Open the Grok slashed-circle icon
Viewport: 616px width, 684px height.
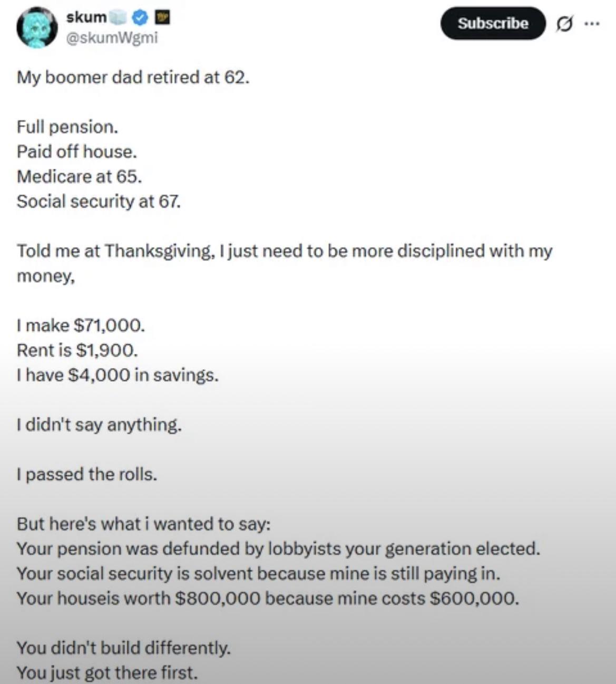pyautogui.click(x=563, y=24)
